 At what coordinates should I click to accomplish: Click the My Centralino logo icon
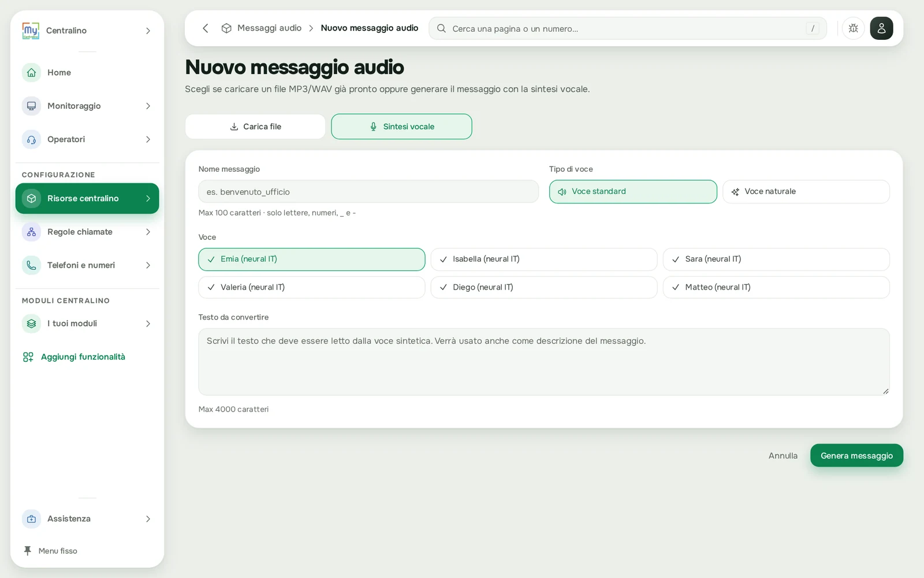coord(31,31)
